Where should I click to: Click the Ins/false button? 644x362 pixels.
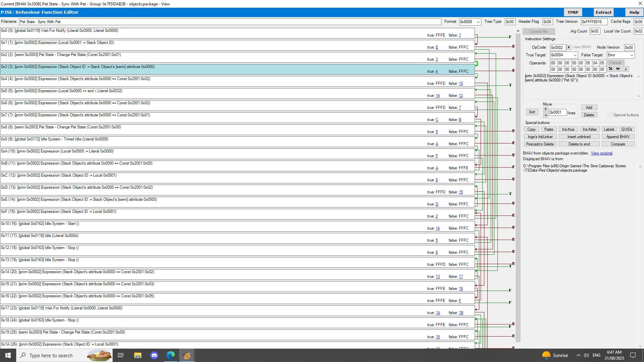(590, 129)
